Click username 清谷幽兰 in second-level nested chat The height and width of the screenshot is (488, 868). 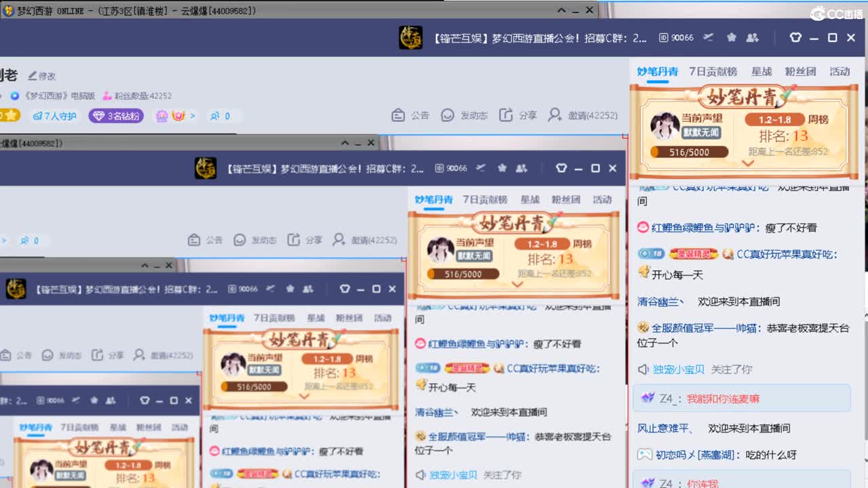434,411
